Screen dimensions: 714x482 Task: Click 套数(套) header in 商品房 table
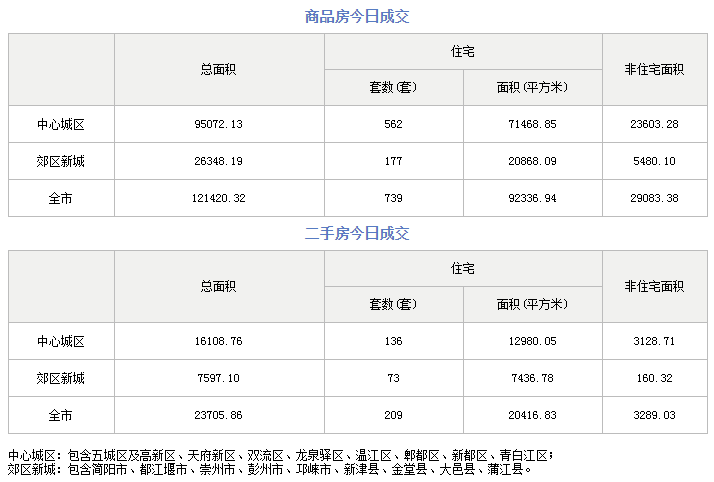coord(393,87)
